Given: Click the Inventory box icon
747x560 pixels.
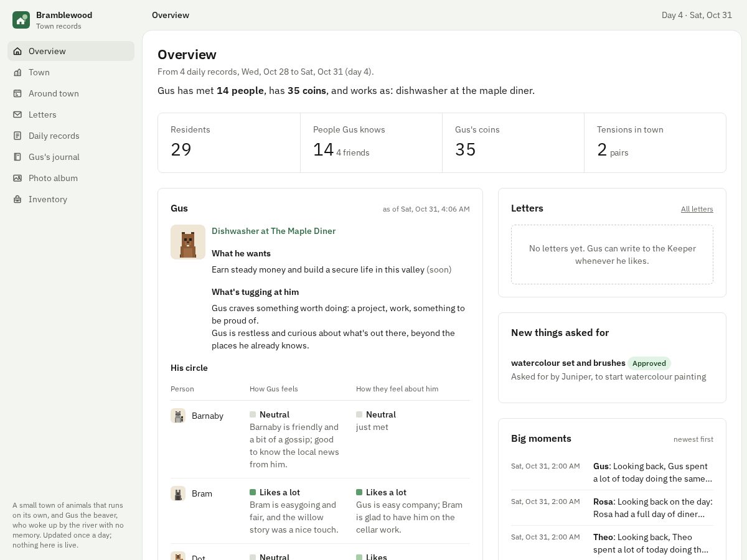Looking at the screenshot, I should pyautogui.click(x=17, y=199).
